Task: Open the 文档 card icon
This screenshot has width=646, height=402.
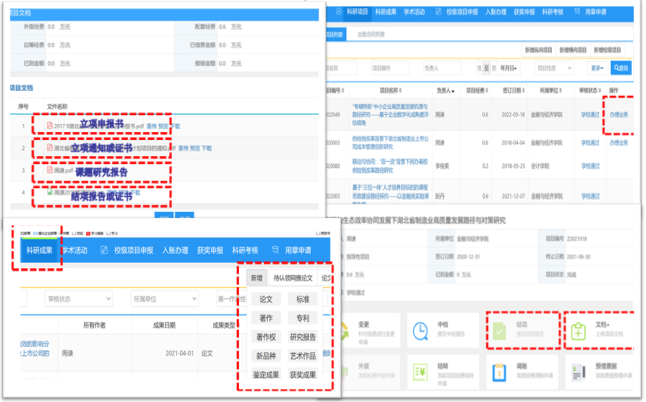Action: click(x=576, y=329)
